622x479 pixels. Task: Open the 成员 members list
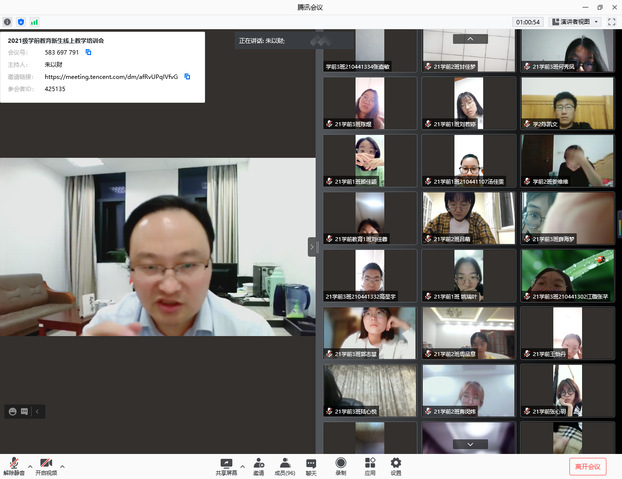(x=285, y=463)
